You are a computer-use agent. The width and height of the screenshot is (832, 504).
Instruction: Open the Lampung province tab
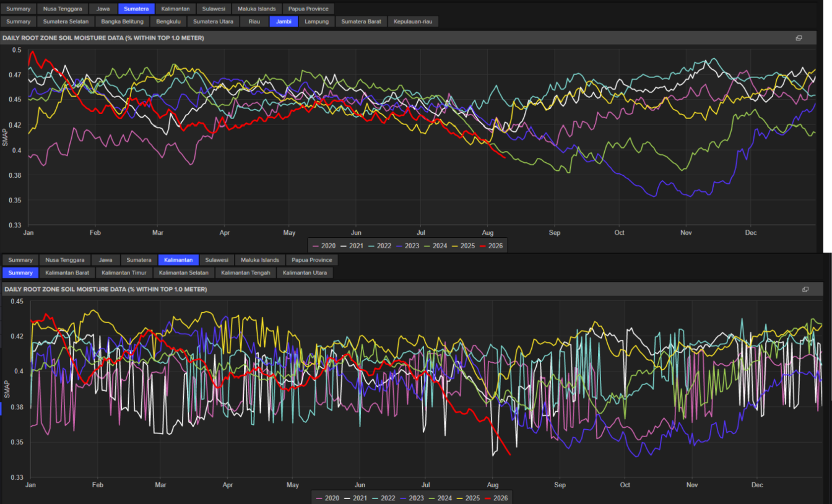(317, 22)
